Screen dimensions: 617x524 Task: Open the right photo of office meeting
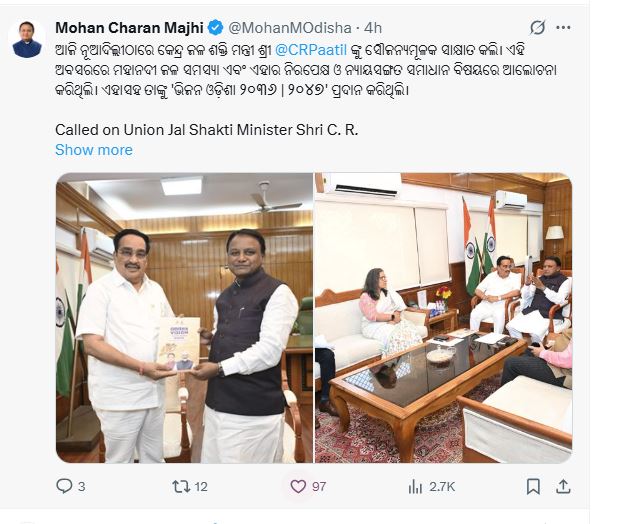pos(443,318)
